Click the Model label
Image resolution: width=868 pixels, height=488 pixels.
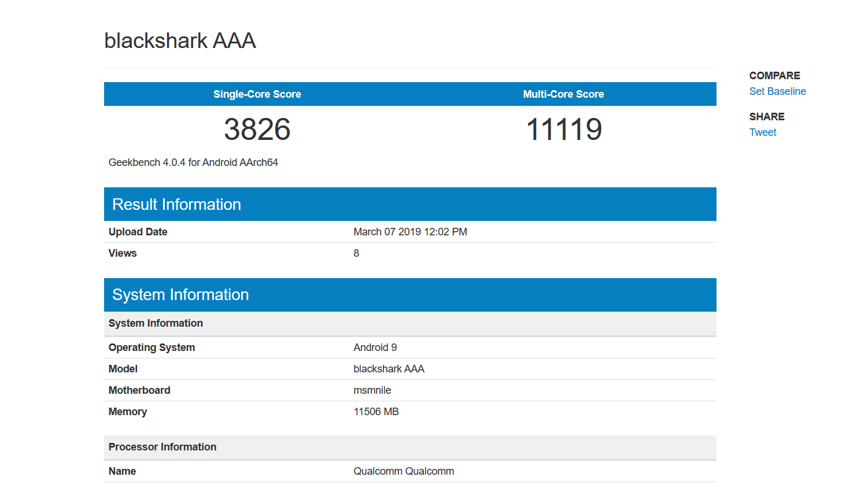[123, 369]
